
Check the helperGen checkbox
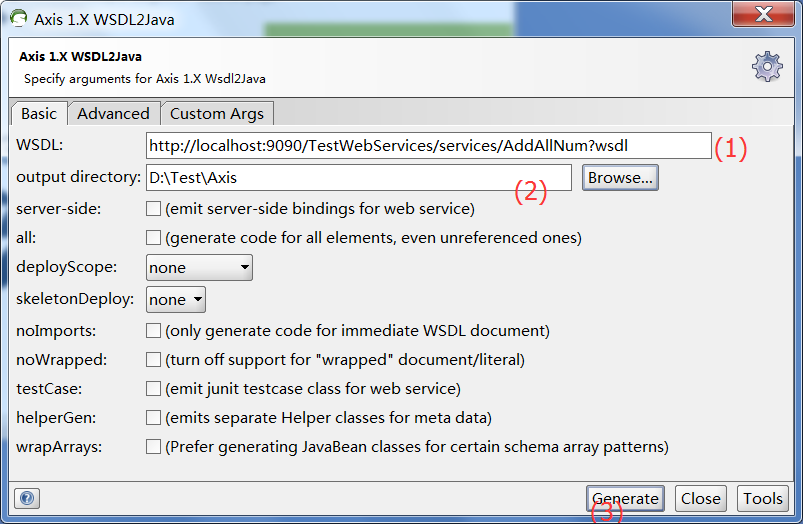tap(153, 417)
